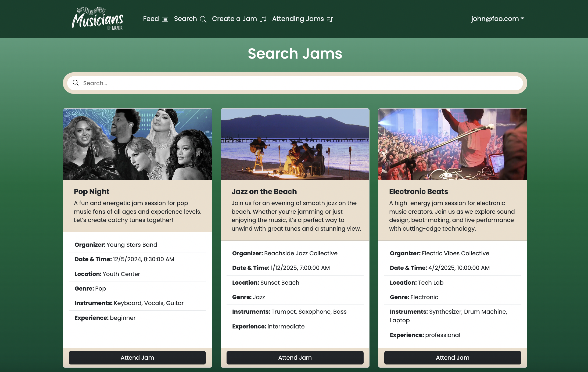Viewport: 588px width, 372px height.
Task: Click the Electronic Beats crowd photo
Action: pyautogui.click(x=452, y=144)
